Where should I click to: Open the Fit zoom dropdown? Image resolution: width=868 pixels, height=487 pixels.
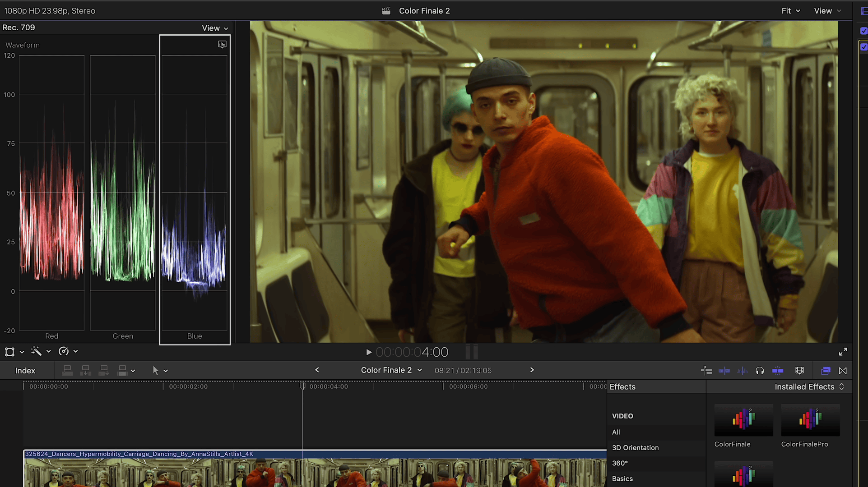click(x=790, y=11)
